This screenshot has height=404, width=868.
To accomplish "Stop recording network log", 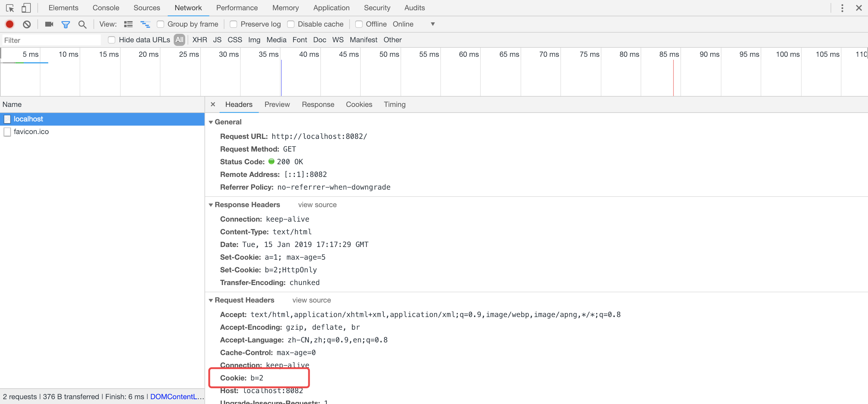I will coord(10,24).
